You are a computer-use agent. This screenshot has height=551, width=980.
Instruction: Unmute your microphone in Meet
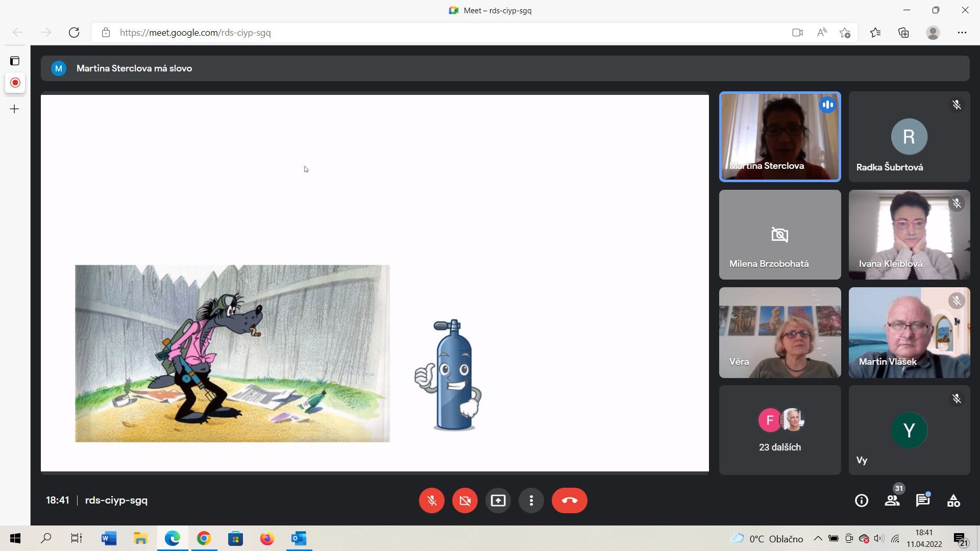coord(432,500)
